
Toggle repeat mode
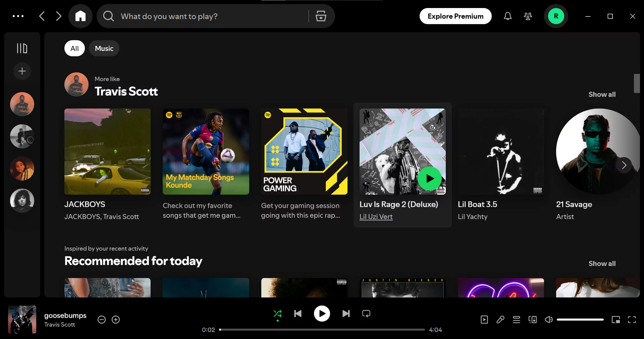tap(366, 314)
